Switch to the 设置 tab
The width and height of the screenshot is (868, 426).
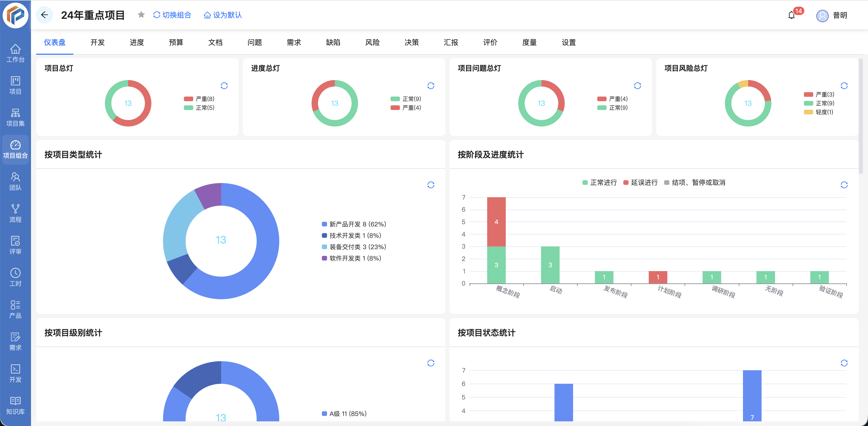569,42
